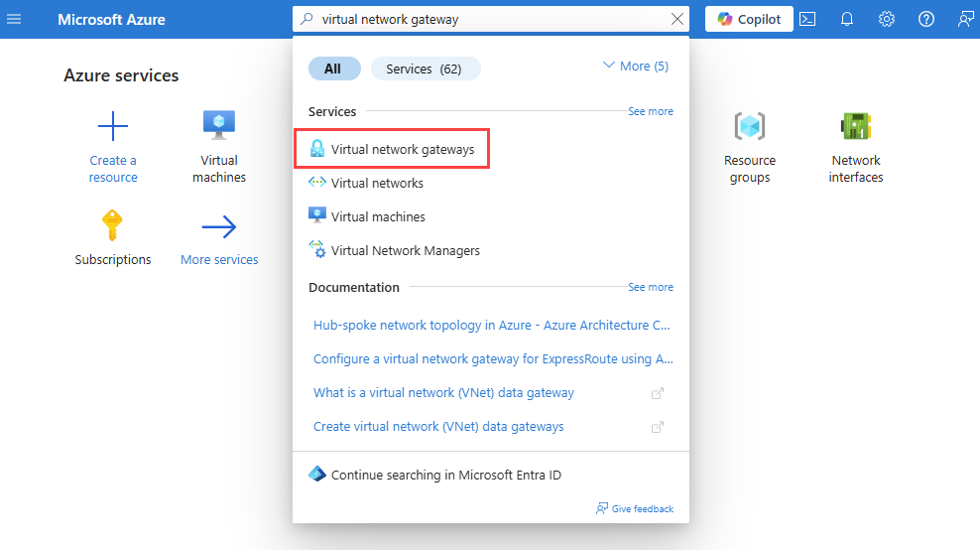Click the Microsoft Azure home title
The height and width of the screenshot is (550, 980).
(111, 20)
